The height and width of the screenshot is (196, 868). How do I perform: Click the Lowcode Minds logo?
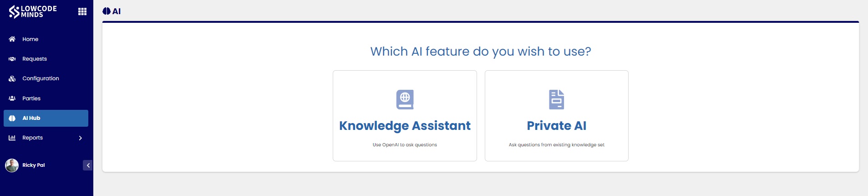[33, 11]
